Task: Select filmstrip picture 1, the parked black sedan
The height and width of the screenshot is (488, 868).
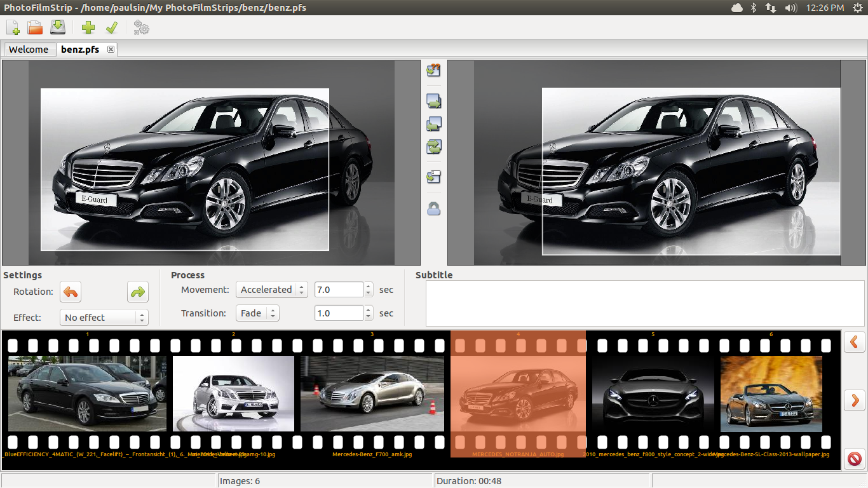Action: click(x=87, y=393)
